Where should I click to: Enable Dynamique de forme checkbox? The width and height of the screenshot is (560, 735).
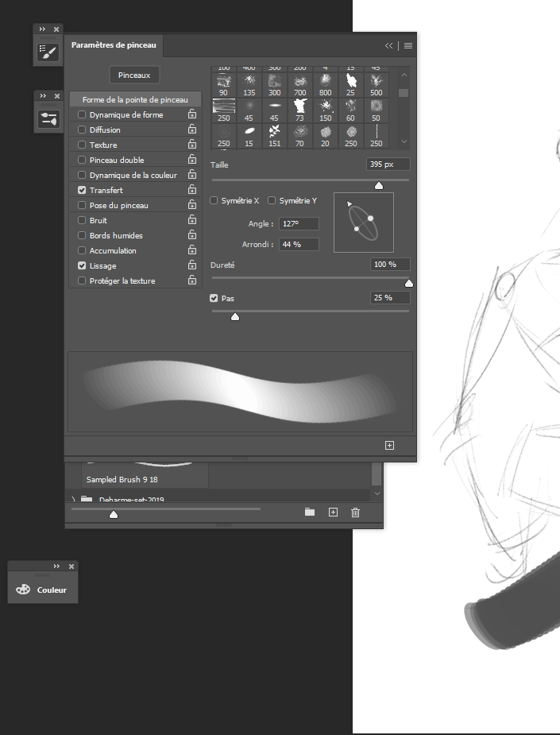(82, 115)
